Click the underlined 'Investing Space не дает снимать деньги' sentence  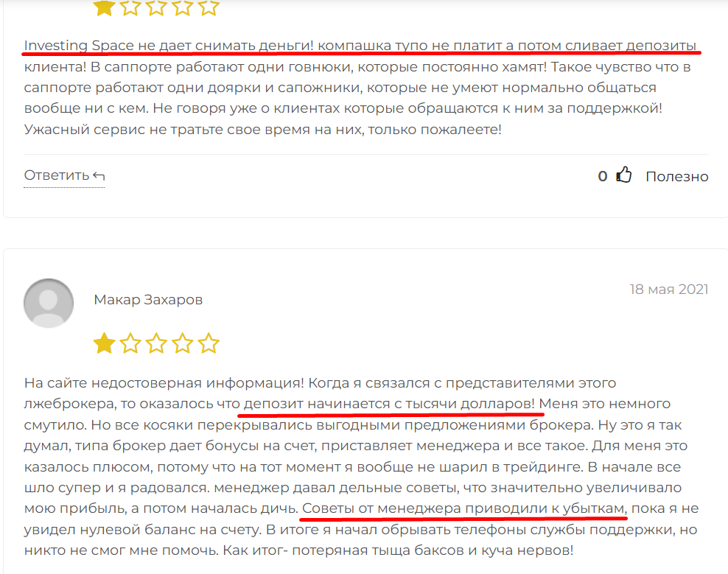pos(169,46)
